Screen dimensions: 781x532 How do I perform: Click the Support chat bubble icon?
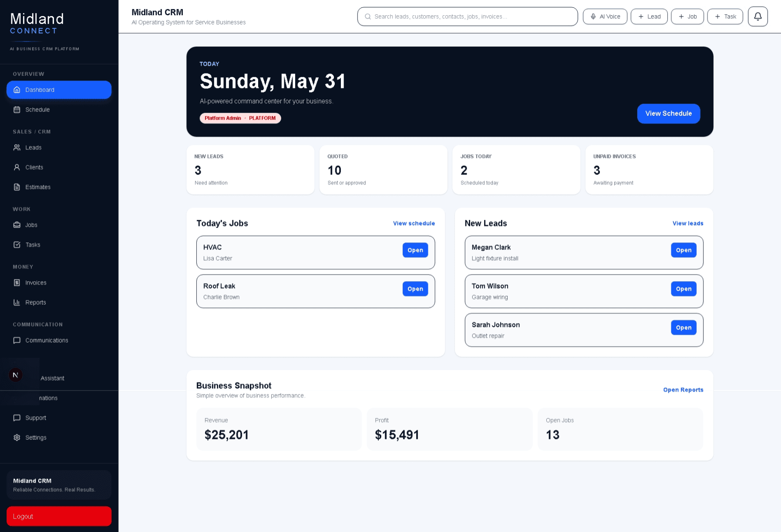click(17, 418)
